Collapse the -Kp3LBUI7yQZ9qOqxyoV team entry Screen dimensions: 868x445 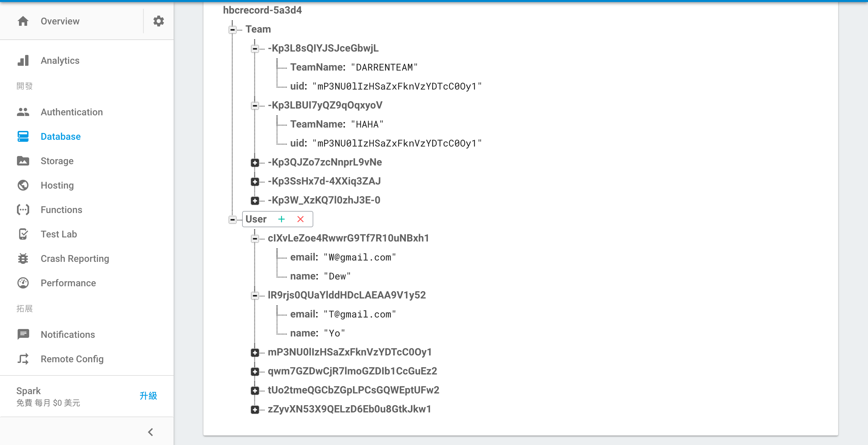point(255,106)
